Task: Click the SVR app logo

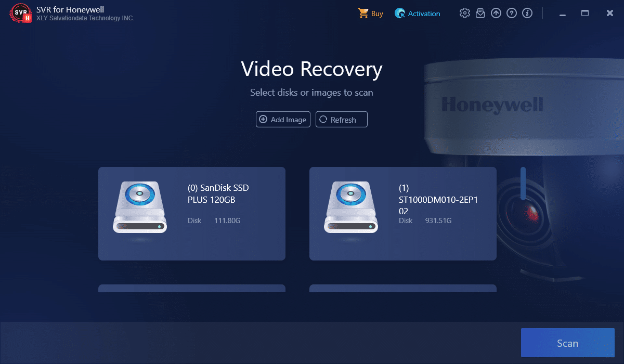Action: point(19,14)
